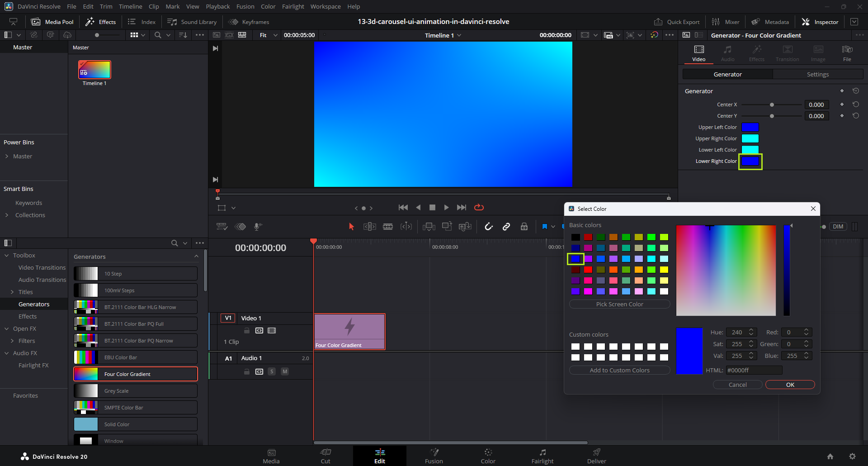Open the Playback menu
Image resolution: width=868 pixels, height=466 pixels.
coord(217,6)
